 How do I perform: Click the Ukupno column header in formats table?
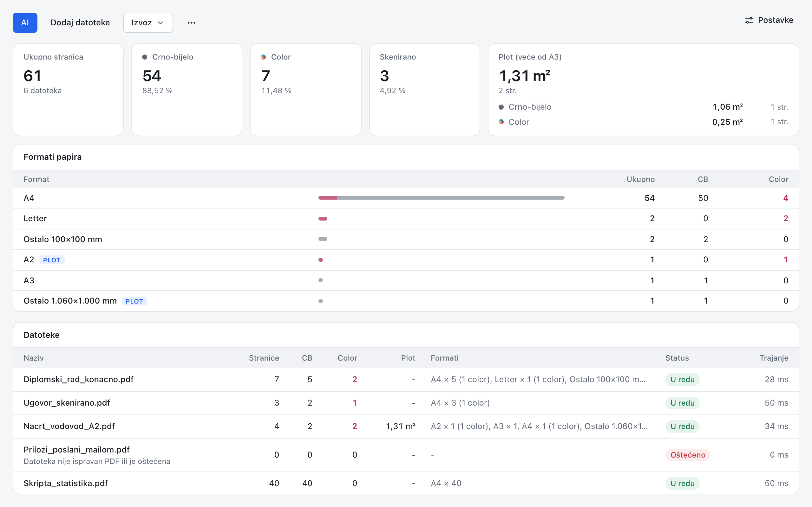[640, 179]
